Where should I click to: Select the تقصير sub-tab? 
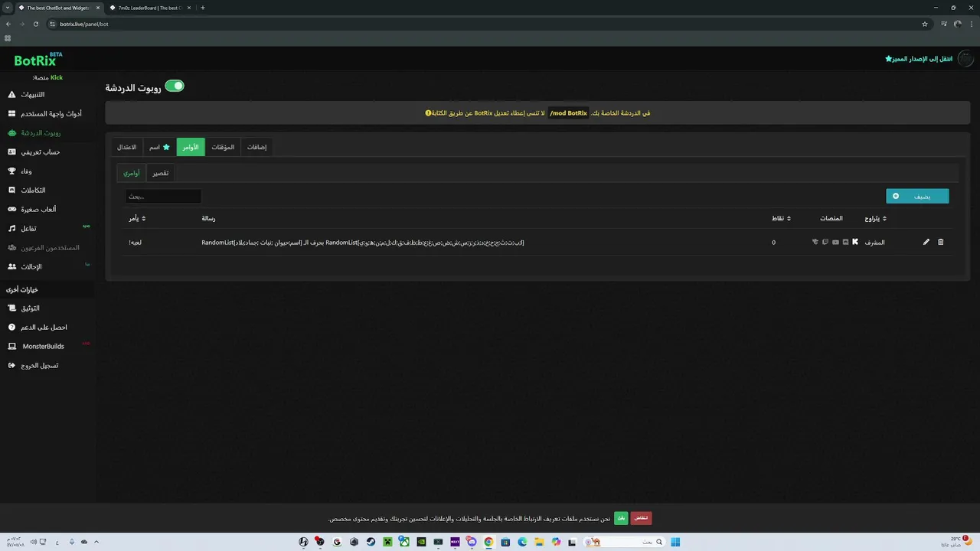click(x=161, y=173)
